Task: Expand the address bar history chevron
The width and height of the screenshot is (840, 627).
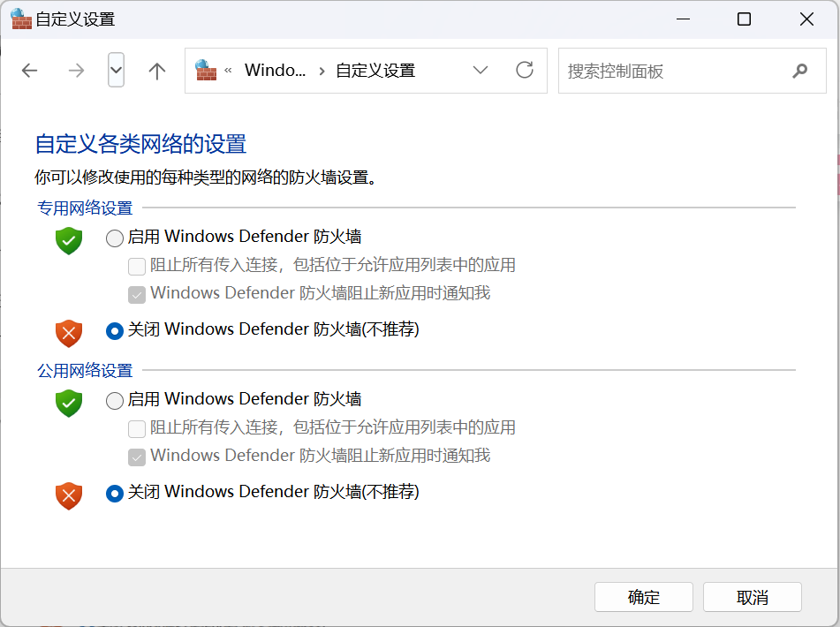Action: pos(481,70)
